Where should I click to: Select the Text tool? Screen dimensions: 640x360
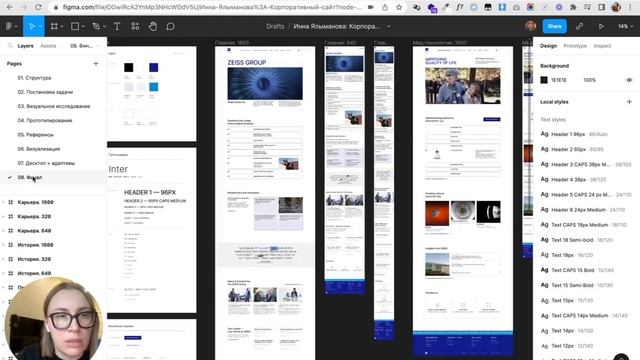click(x=117, y=26)
